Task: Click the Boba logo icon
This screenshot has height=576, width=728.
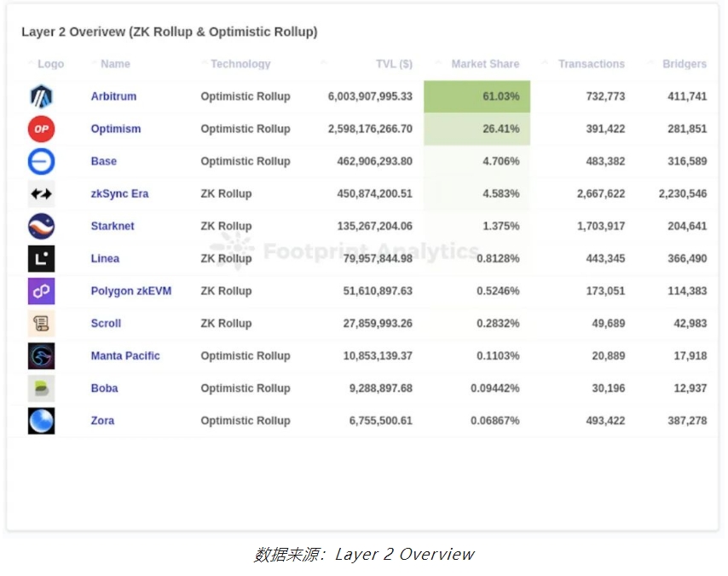Action: click(x=41, y=389)
